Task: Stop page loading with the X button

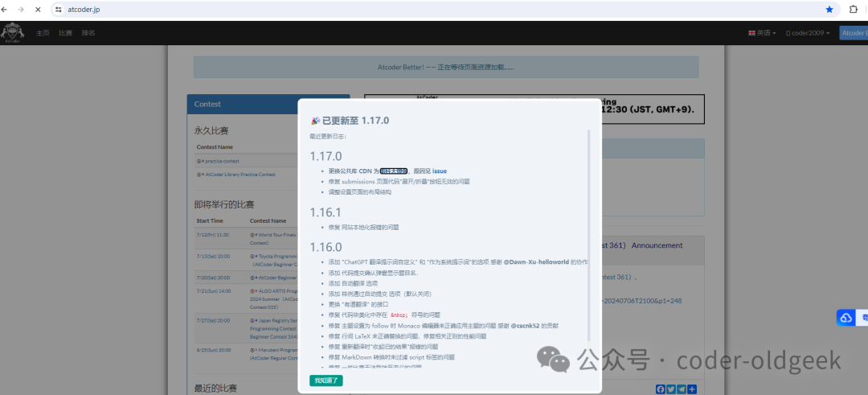Action: [x=37, y=10]
